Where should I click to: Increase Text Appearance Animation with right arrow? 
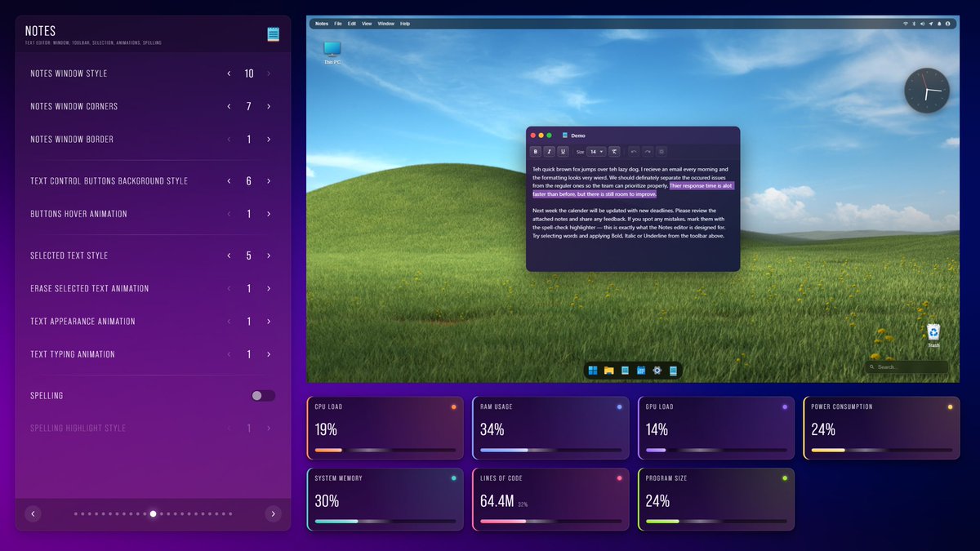pos(269,322)
